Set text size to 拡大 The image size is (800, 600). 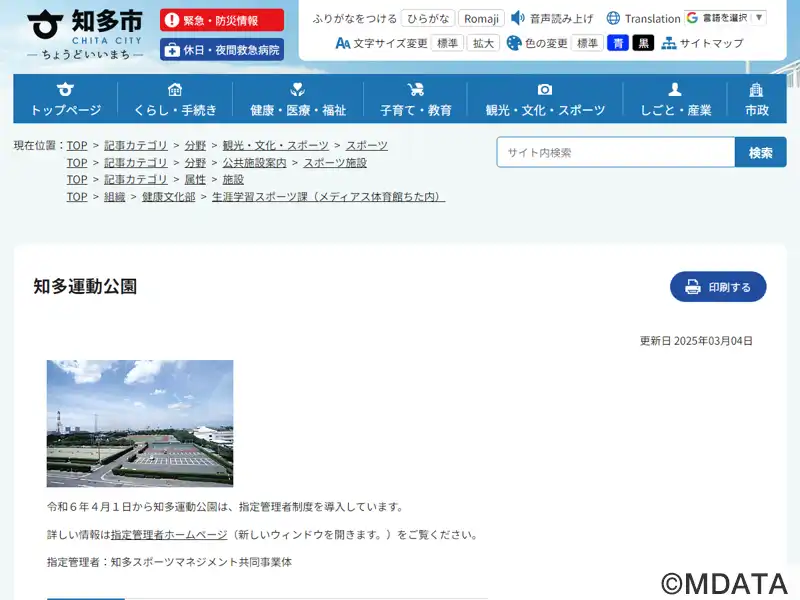(x=483, y=43)
